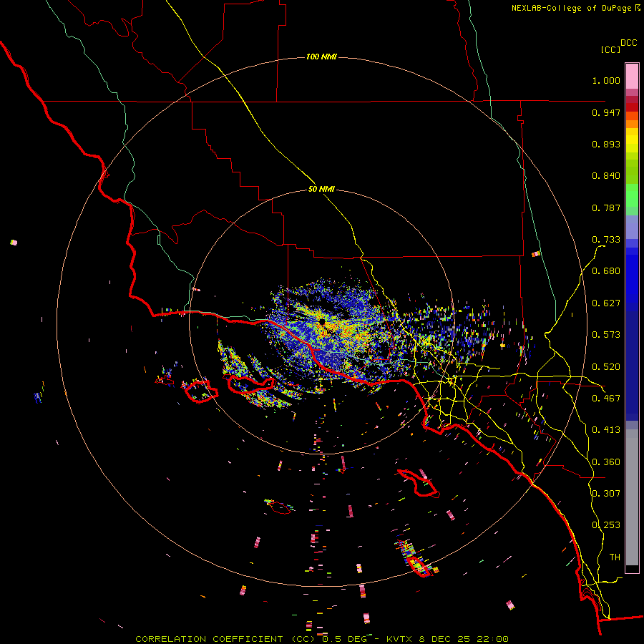Click the TH threshold legend label
The image size is (644, 644).
click(x=615, y=557)
